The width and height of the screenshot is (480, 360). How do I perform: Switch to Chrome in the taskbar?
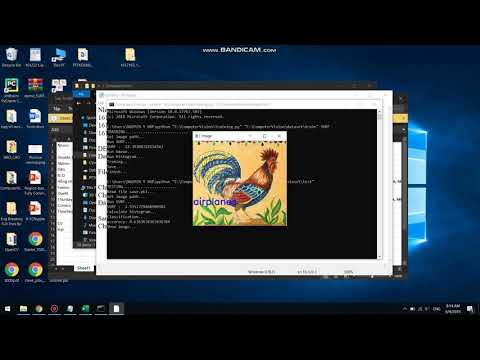[39, 309]
